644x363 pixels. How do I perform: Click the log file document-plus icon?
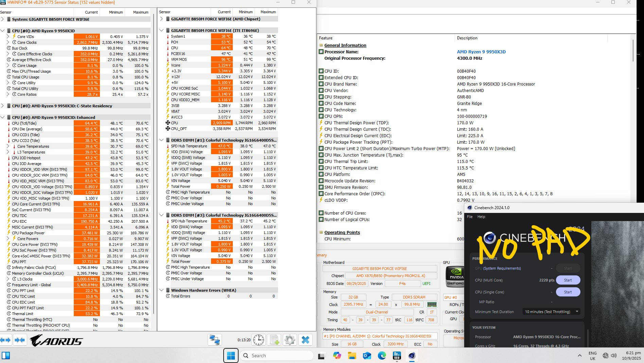[275, 340]
